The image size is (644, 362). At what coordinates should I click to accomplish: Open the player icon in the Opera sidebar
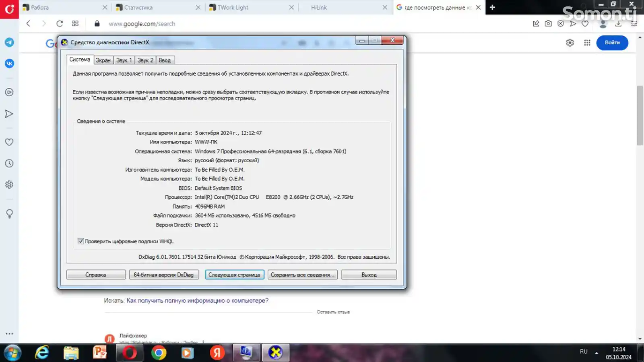point(9,92)
